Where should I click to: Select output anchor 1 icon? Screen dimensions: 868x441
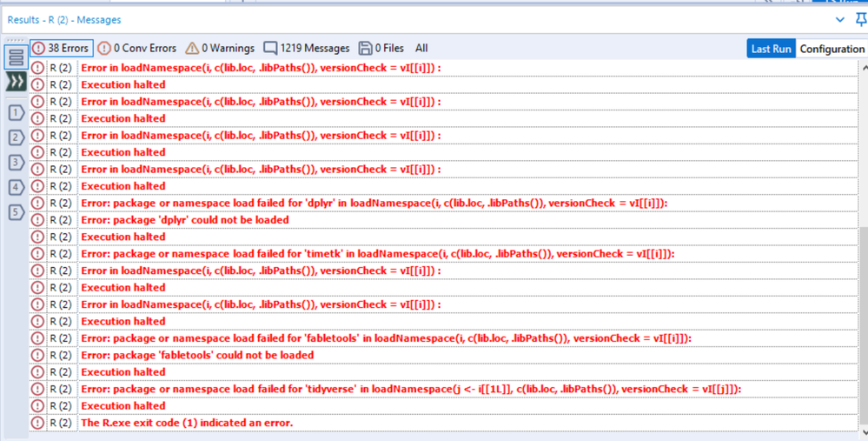16,113
